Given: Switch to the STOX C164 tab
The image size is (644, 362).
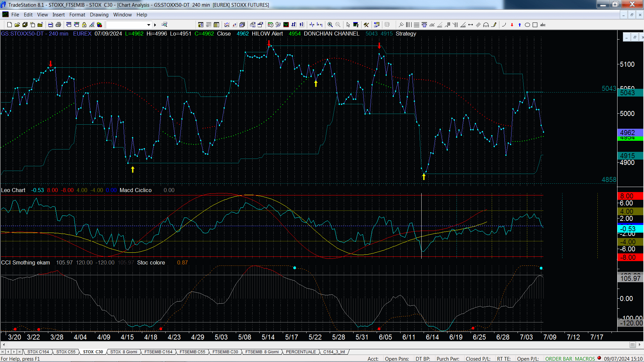Looking at the screenshot, I should 38,352.
